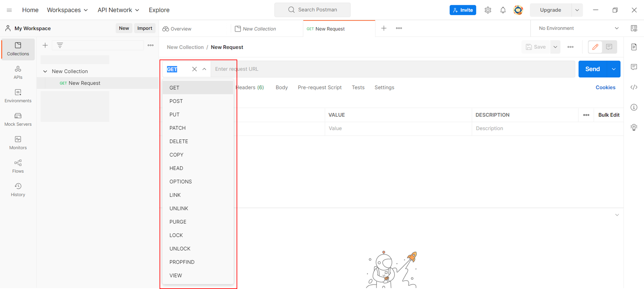The height and width of the screenshot is (289, 644).
Task: Open the Pre-request Script tab
Action: [320, 88]
